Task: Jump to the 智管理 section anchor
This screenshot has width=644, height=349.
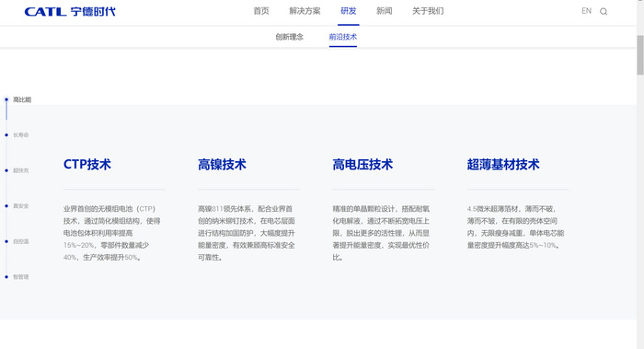Action: click(x=20, y=277)
